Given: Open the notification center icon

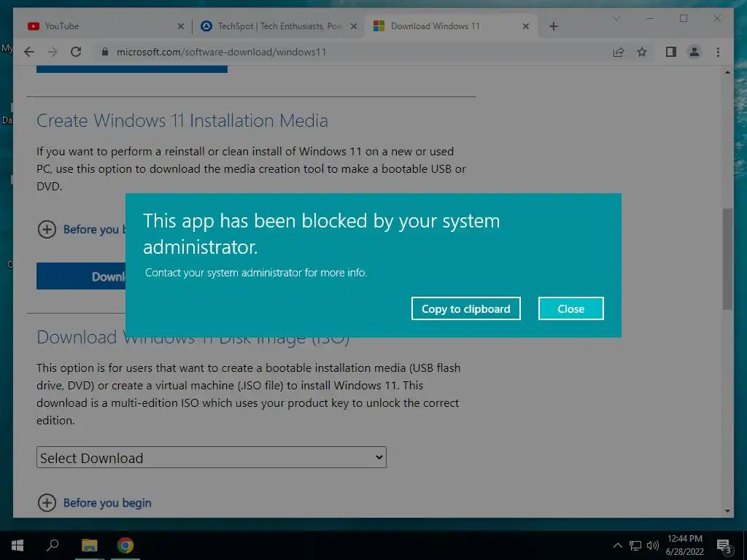Looking at the screenshot, I should tap(724, 545).
